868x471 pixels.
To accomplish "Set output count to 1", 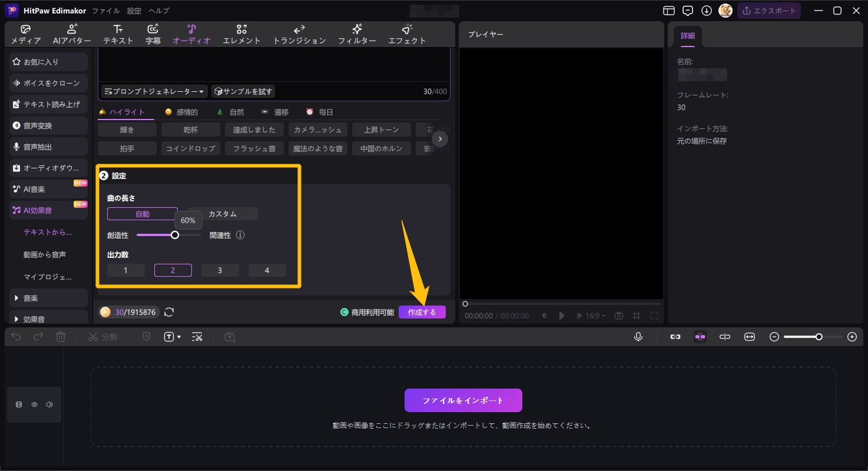I will pos(126,270).
